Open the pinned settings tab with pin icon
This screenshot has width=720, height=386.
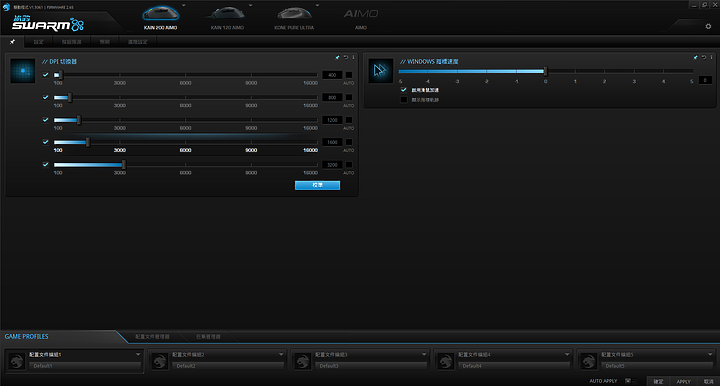12,42
